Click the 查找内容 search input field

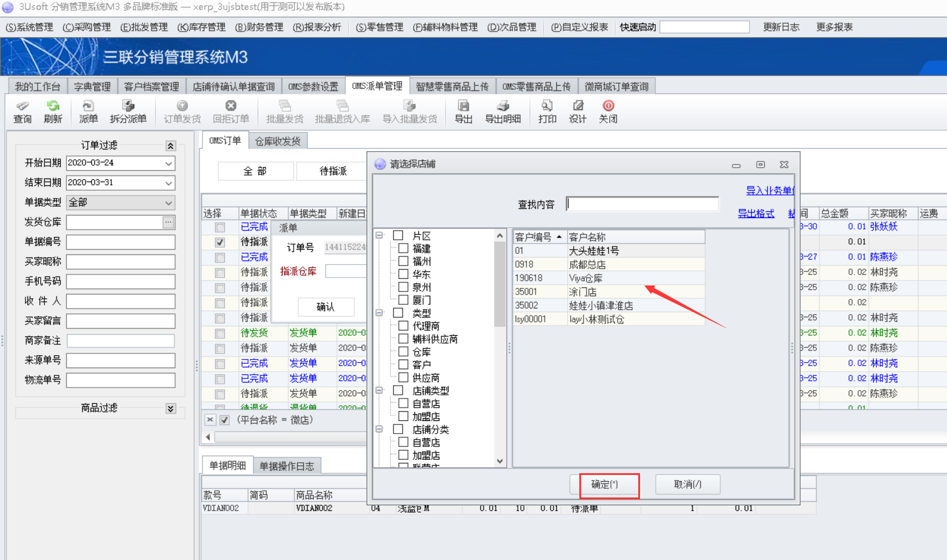[x=642, y=204]
